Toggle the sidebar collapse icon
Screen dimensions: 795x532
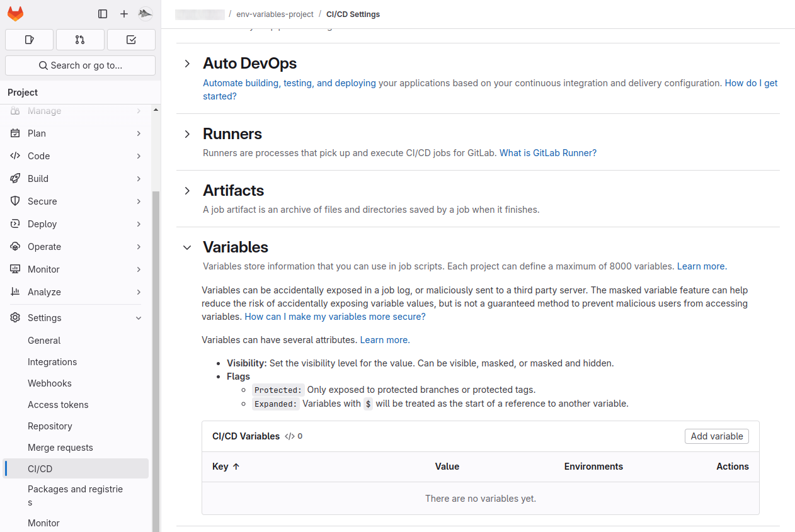point(103,14)
